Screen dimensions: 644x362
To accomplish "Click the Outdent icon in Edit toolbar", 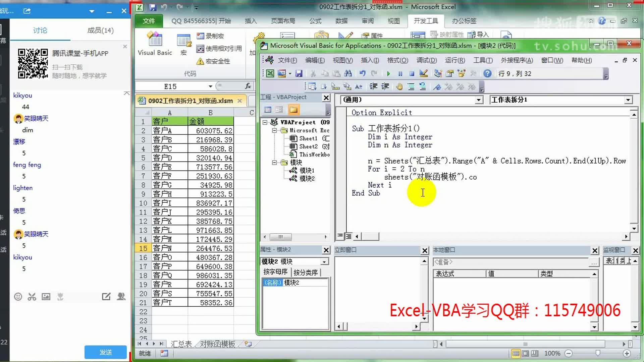I will (x=385, y=87).
